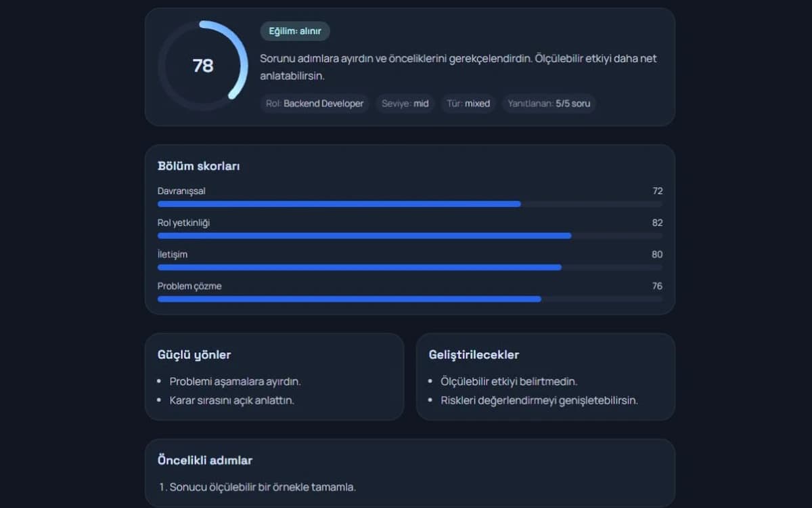This screenshot has height=508, width=812.
Task: Click the "Davranışsal" section label
Action: (181, 191)
